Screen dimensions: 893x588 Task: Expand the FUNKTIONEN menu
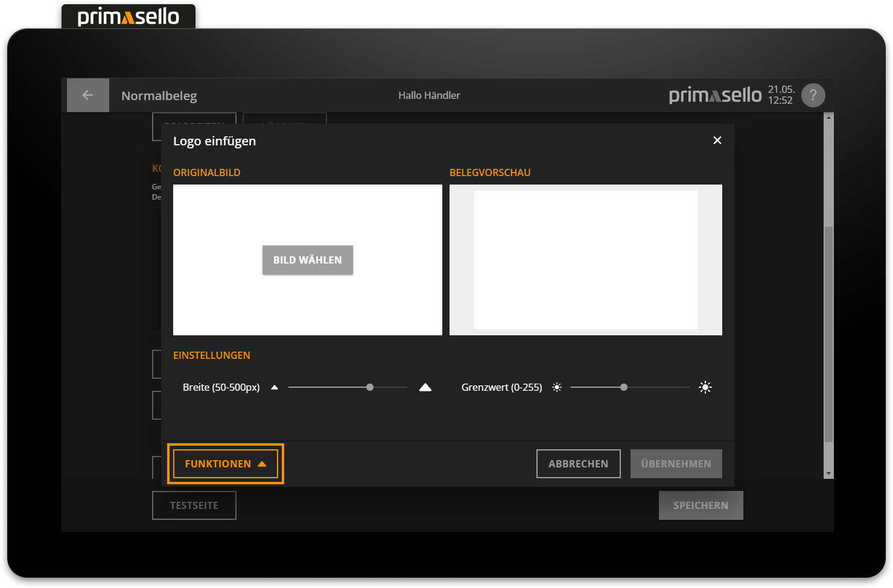225,464
